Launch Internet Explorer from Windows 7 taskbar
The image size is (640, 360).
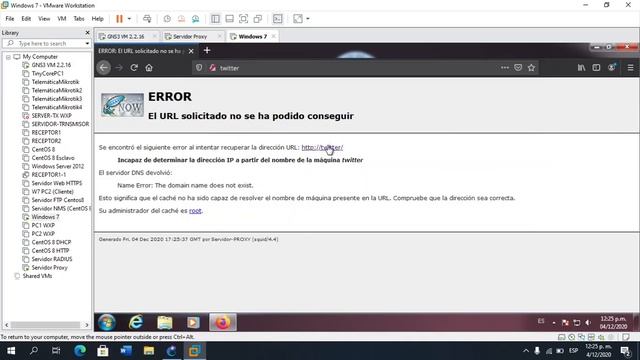136,322
